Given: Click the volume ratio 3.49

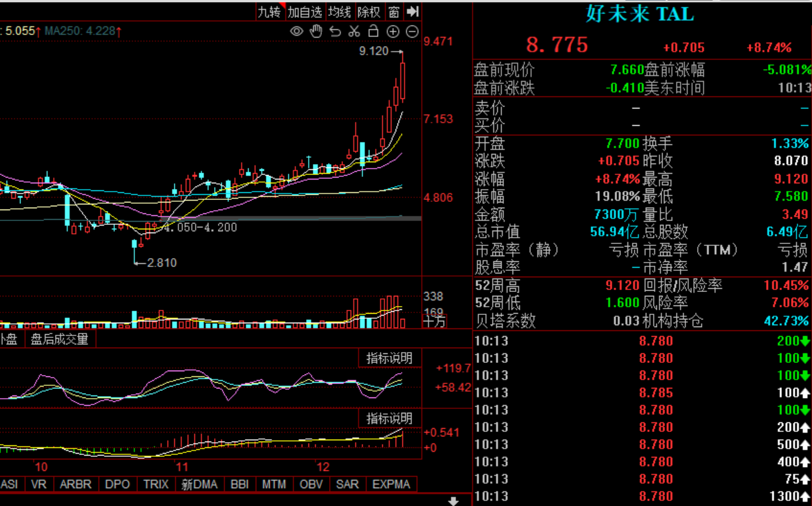Looking at the screenshot, I should point(795,215).
